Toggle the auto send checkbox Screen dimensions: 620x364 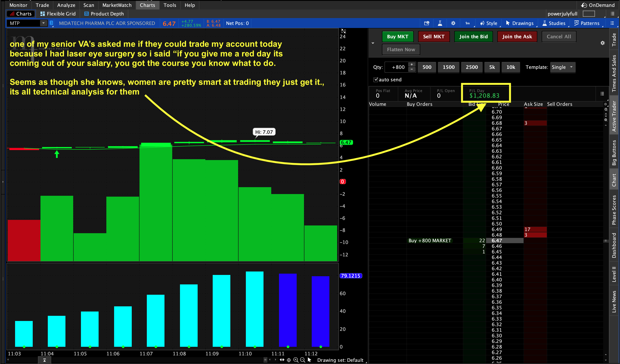pyautogui.click(x=376, y=79)
